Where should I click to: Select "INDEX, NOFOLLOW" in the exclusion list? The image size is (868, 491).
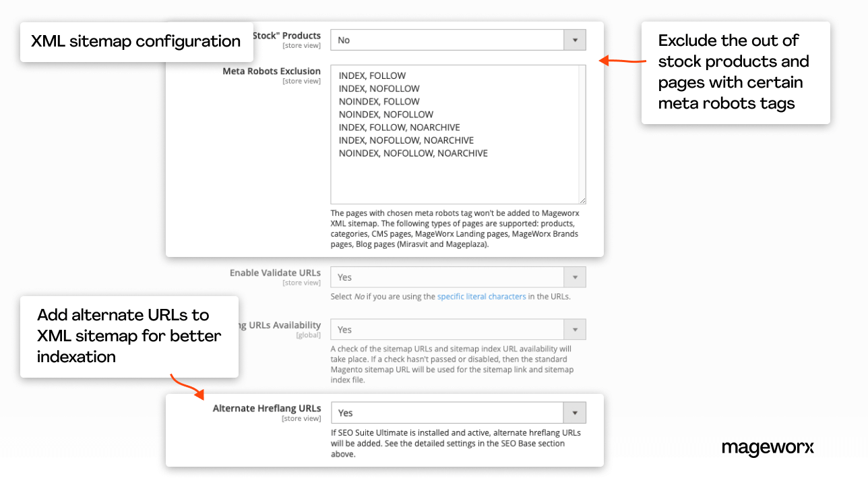click(x=379, y=88)
